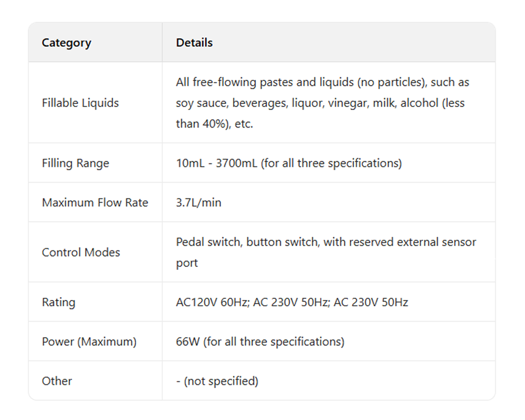Image resolution: width=525 pixels, height=420 pixels.
Task: Select the Fillable Liquids row label
Action: 80,103
